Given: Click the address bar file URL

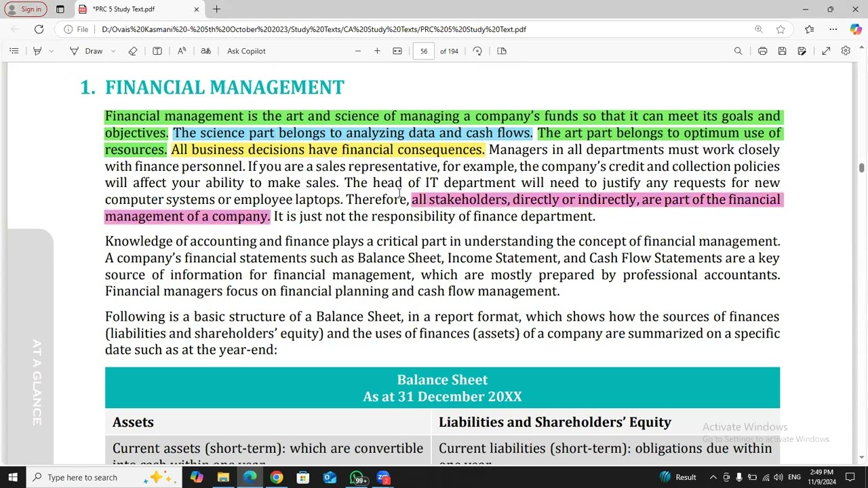Looking at the screenshot, I should coord(314,29).
